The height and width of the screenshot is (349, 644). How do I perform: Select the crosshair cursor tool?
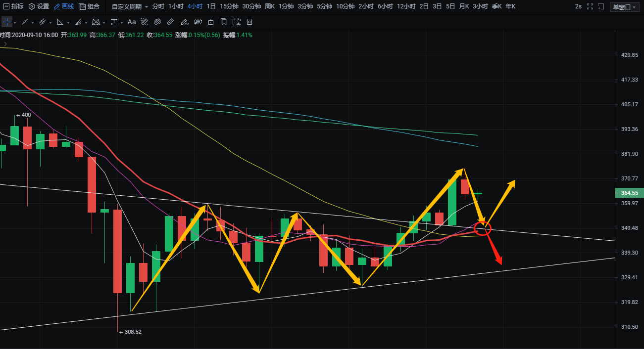7,22
